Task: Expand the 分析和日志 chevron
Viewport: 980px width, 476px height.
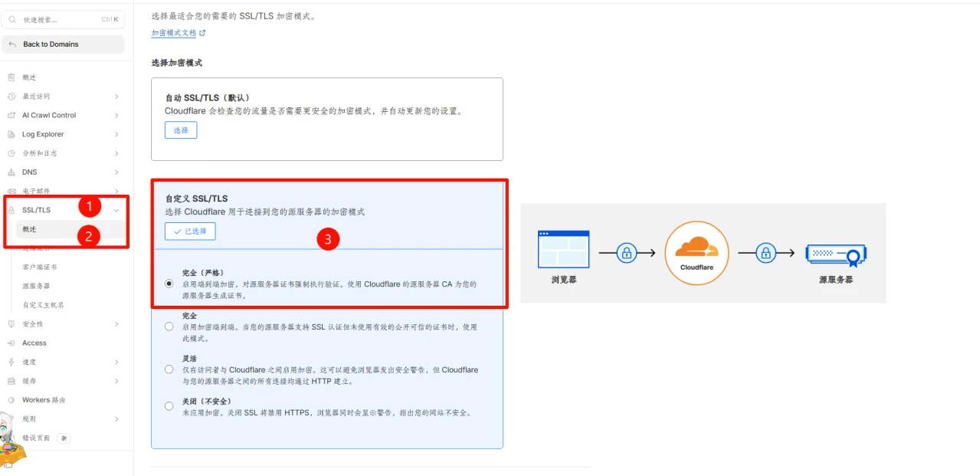Action: (x=116, y=153)
